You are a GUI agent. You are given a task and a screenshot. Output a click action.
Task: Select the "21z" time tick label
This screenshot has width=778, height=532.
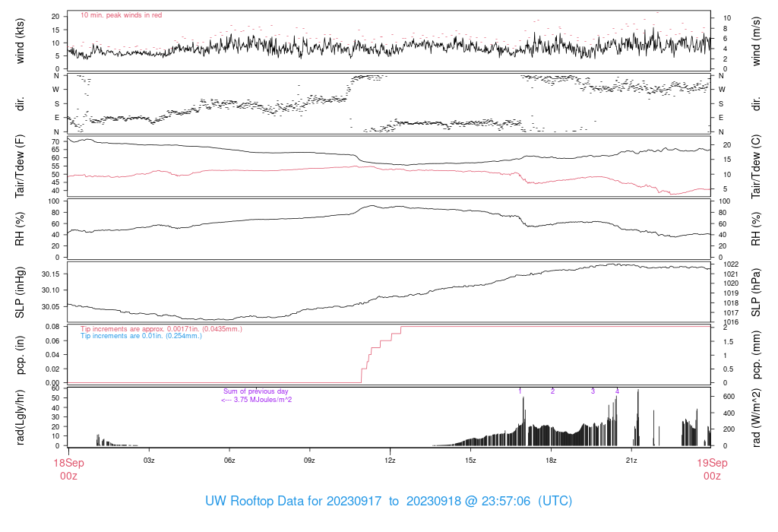631,461
